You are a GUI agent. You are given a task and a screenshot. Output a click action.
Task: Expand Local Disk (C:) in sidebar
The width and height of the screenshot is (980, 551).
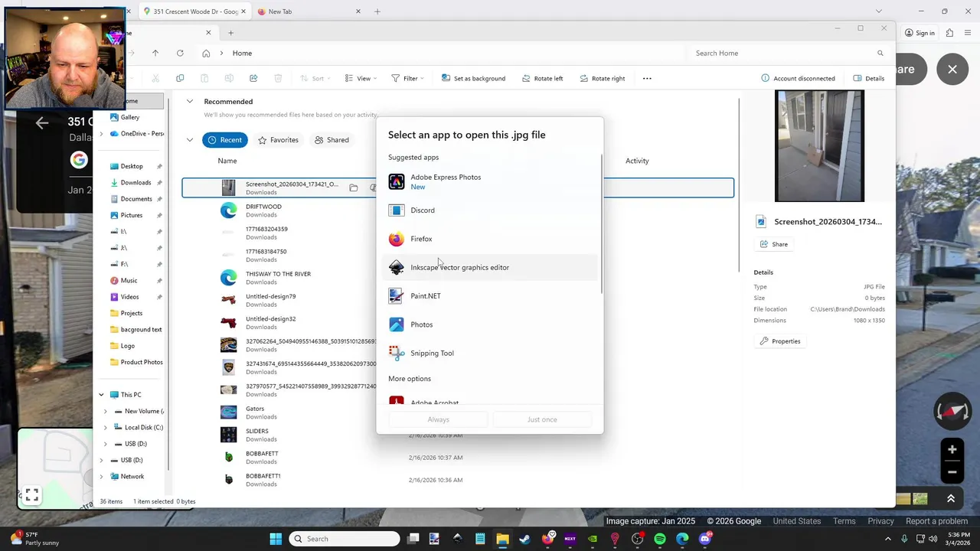point(106,428)
